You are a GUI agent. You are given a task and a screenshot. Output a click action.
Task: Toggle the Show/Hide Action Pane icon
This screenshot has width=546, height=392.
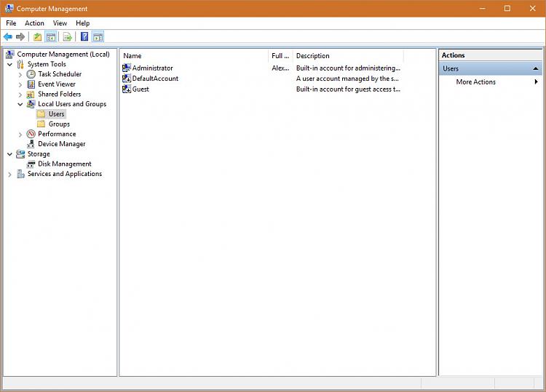point(98,36)
